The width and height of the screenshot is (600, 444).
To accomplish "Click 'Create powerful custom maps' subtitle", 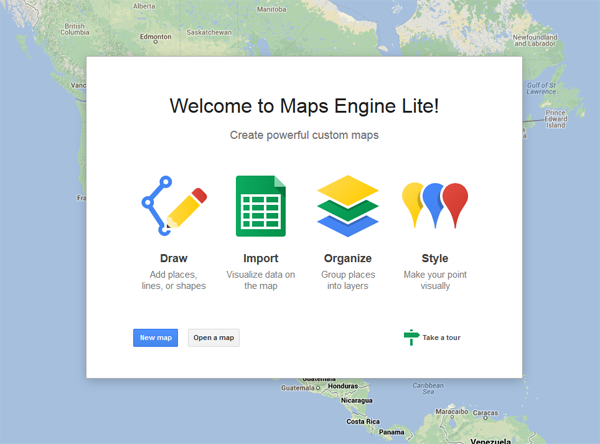I will 304,135.
